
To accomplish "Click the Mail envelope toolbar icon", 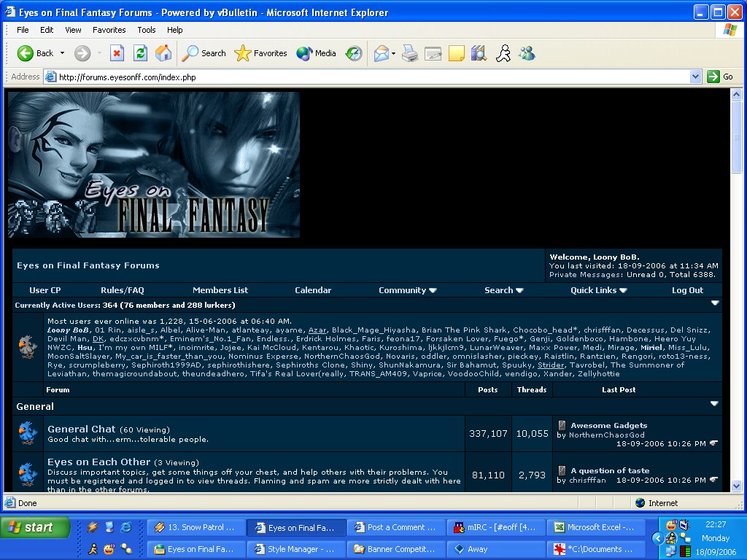I will point(382,53).
